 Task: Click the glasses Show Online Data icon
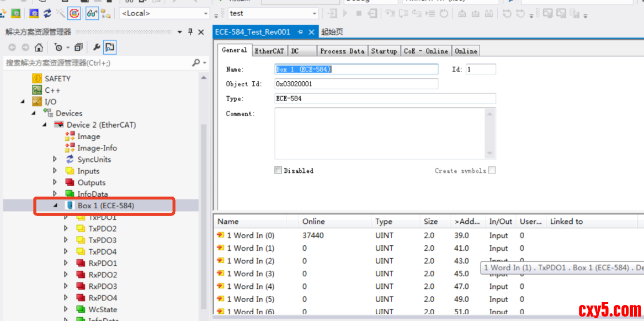92,13
